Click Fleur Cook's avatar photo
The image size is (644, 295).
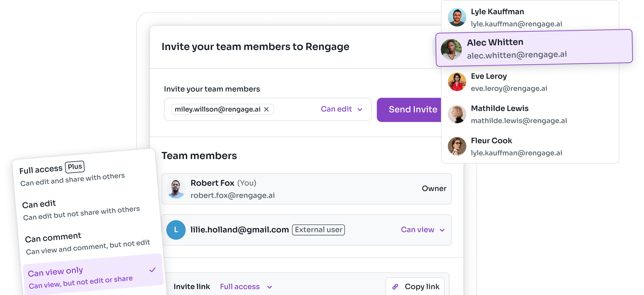[x=457, y=146]
